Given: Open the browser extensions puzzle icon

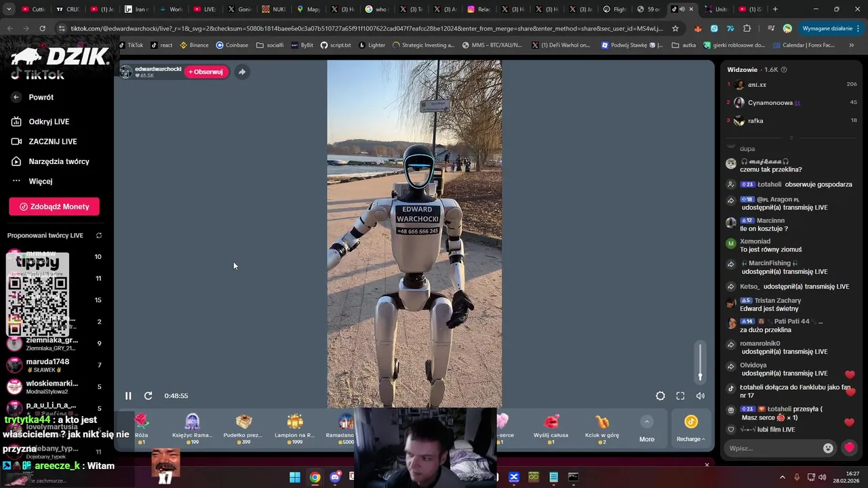Looking at the screenshot, I should pos(747,28).
